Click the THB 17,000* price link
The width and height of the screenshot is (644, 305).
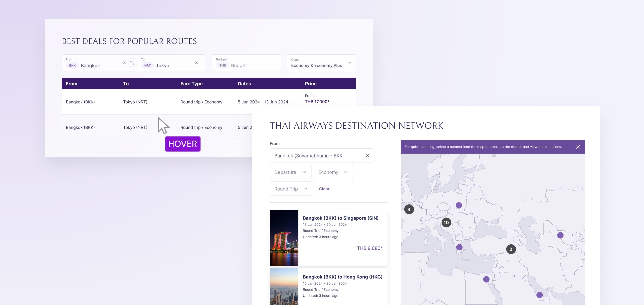click(x=317, y=102)
